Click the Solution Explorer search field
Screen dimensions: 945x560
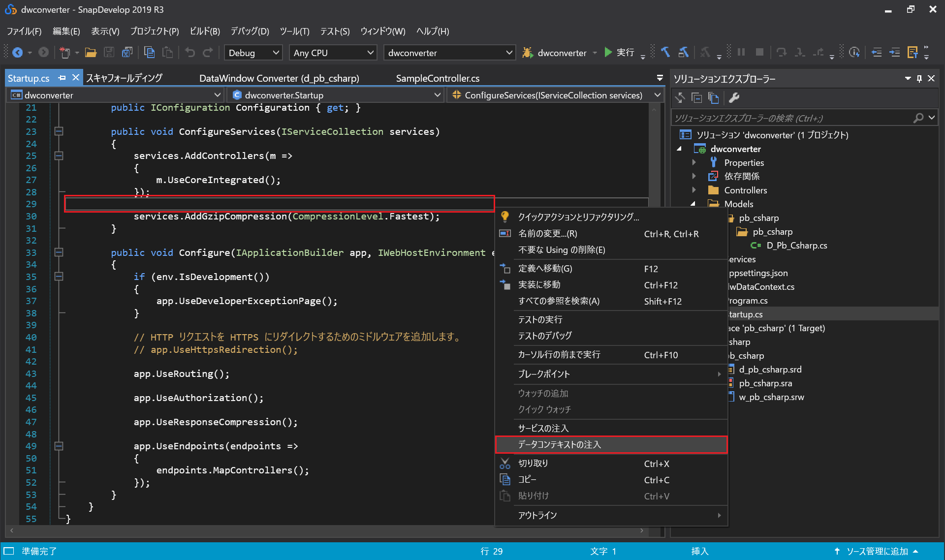[792, 118]
